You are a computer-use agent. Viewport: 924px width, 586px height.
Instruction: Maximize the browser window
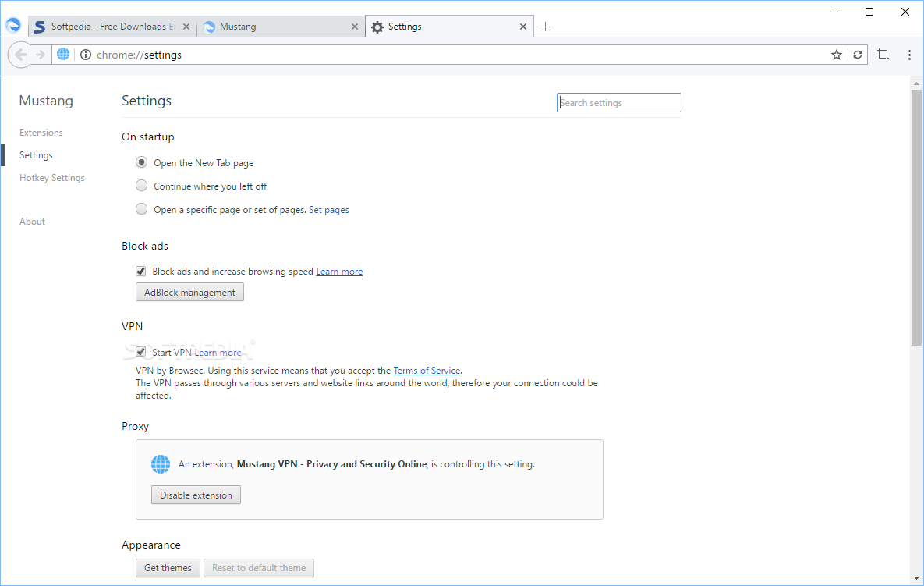point(869,12)
